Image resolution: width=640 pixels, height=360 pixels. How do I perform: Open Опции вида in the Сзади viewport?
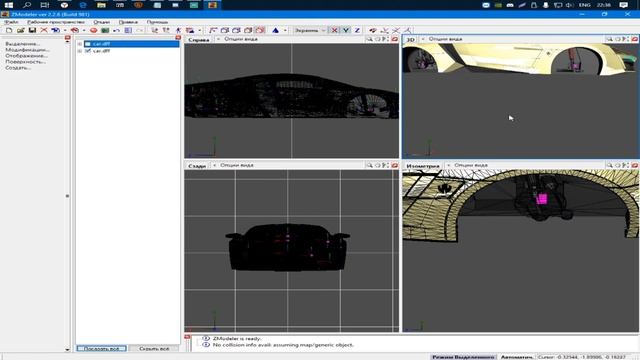(x=237, y=165)
